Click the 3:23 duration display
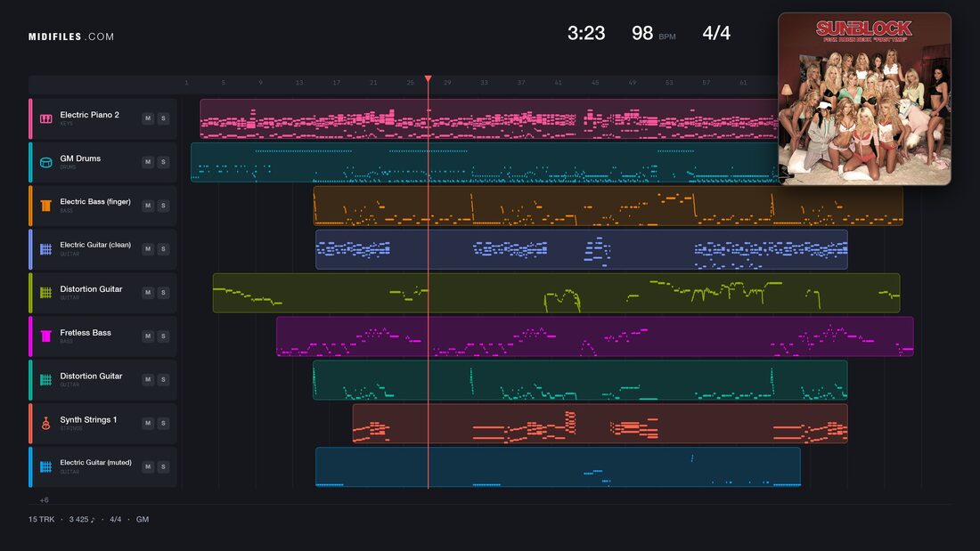The width and height of the screenshot is (980, 551). click(586, 33)
